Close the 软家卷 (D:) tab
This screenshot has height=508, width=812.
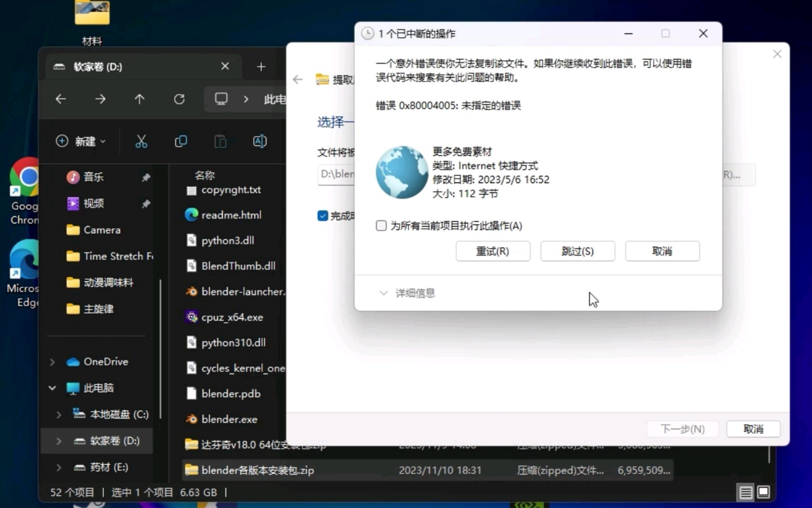point(225,66)
